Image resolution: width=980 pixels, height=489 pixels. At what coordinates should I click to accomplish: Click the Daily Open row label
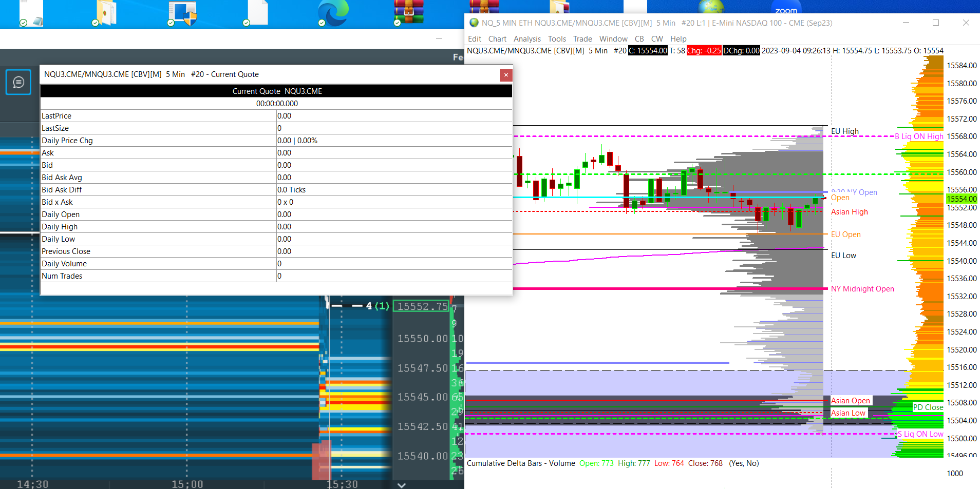click(x=61, y=214)
